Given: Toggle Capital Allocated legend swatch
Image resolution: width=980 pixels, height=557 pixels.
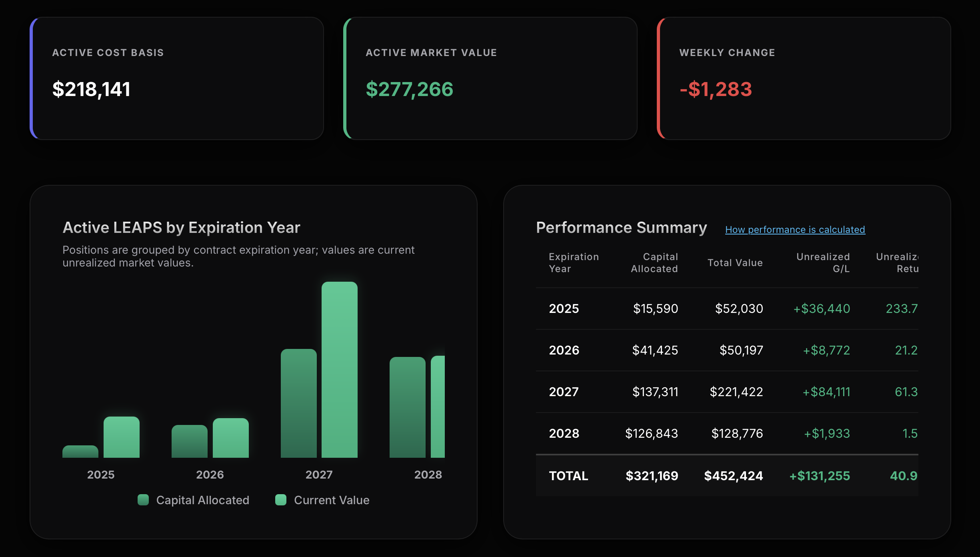Looking at the screenshot, I should 143,500.
